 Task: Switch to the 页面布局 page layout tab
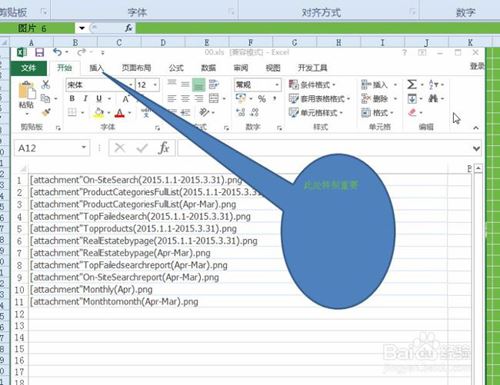[136, 68]
